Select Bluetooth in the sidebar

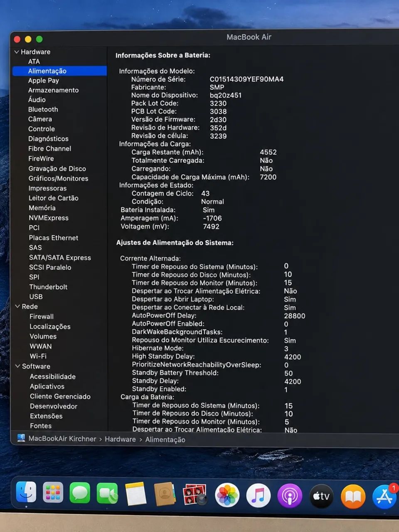coord(43,109)
